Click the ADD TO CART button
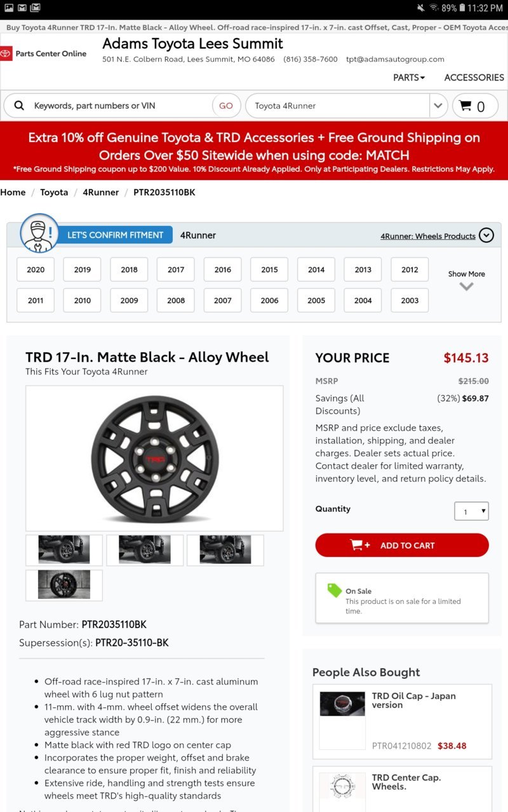This screenshot has height=812, width=508. pyautogui.click(x=402, y=545)
